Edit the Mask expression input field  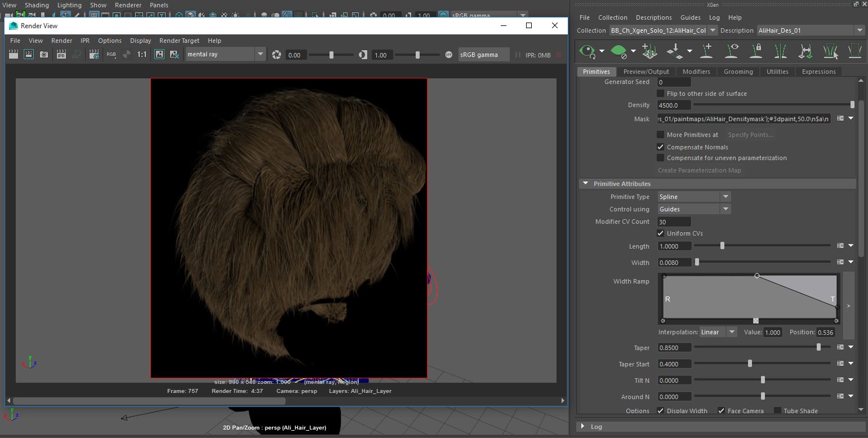tap(744, 118)
